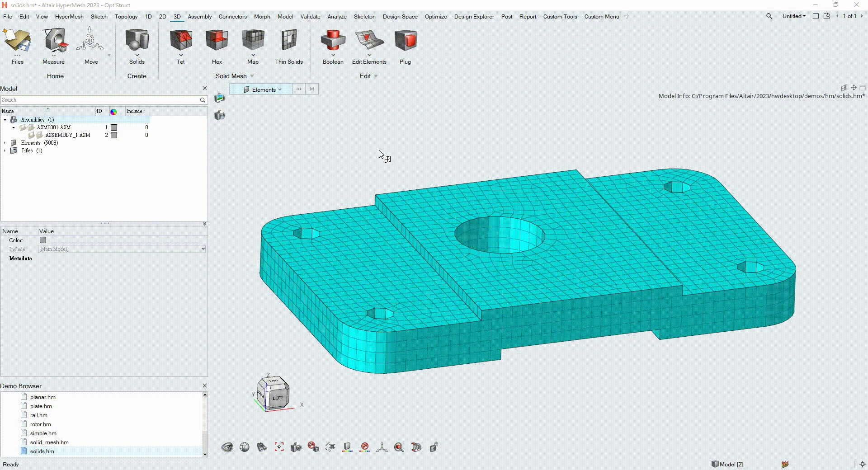Open the Include Main Model dropdown
The image size is (868, 470).
click(203, 249)
